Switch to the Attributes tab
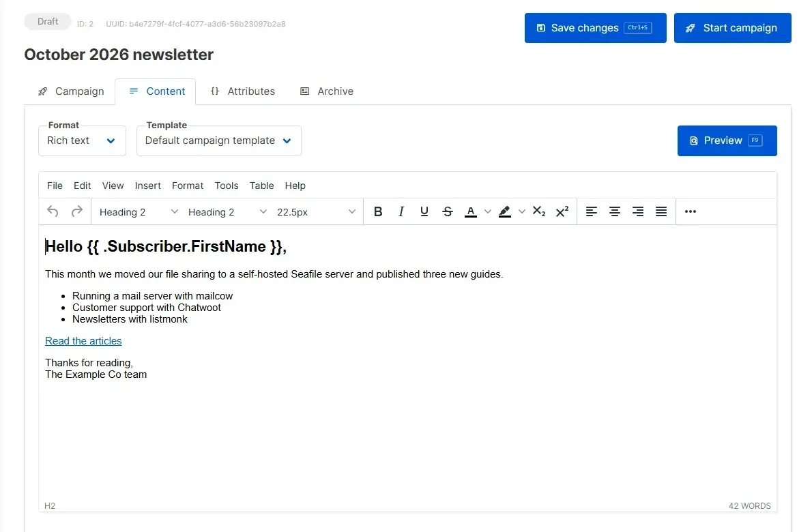The width and height of the screenshot is (812, 532). [x=242, y=91]
